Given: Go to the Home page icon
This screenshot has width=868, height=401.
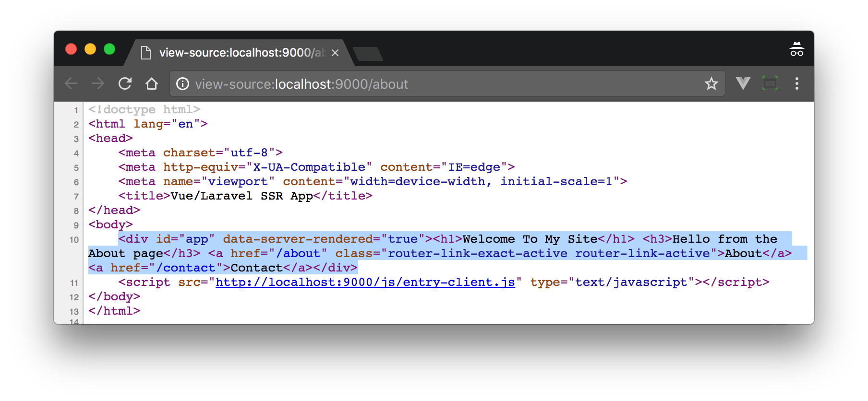Looking at the screenshot, I should click(152, 83).
